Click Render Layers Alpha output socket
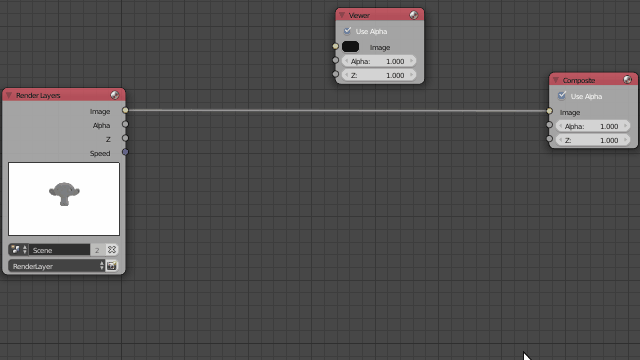Screen dimensions: 640x360 click(x=125, y=124)
